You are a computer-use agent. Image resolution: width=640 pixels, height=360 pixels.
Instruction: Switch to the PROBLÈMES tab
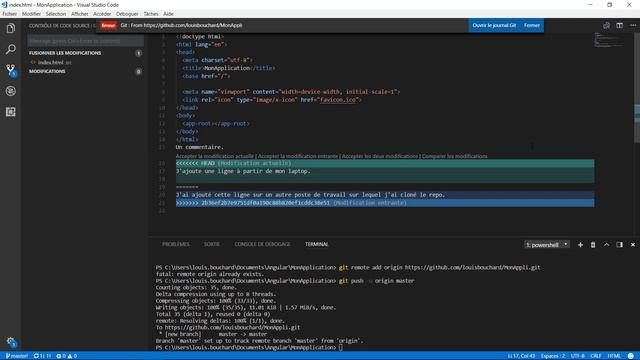pyautogui.click(x=176, y=244)
